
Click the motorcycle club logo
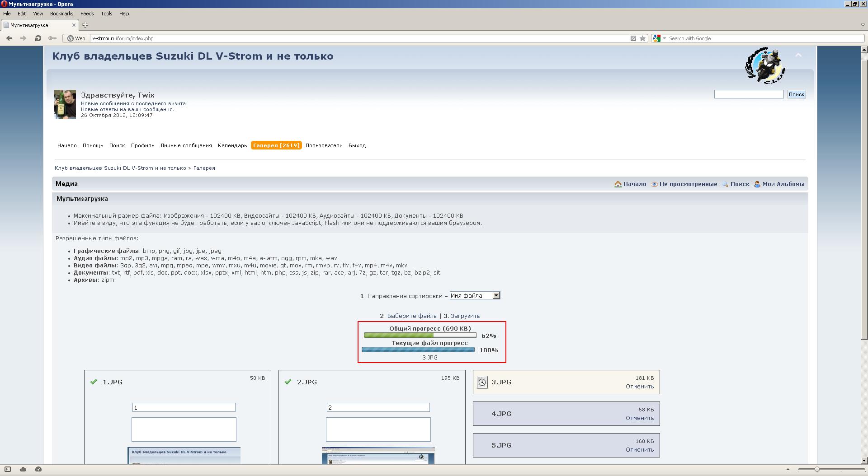[765, 65]
